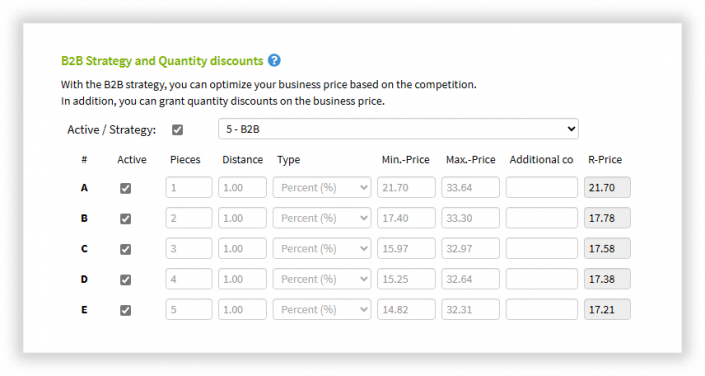Select the Pieces field in row E

(189, 310)
